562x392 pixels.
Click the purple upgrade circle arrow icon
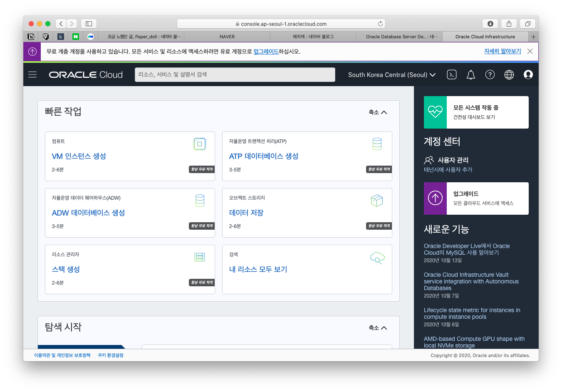tap(435, 198)
